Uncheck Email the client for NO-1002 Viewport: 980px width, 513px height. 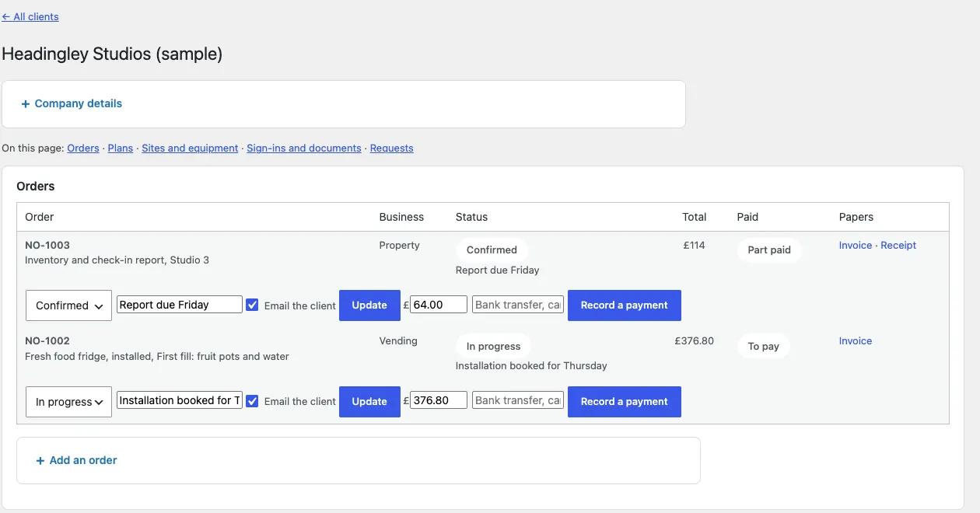pyautogui.click(x=252, y=401)
